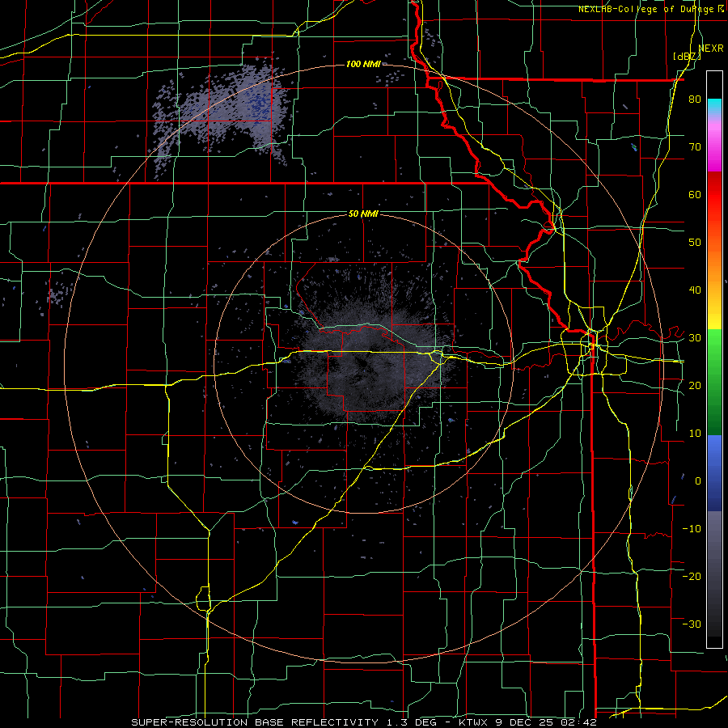Click the 80 value on the dBZ scale
Image resolution: width=728 pixels, height=728 pixels.
coord(695,99)
